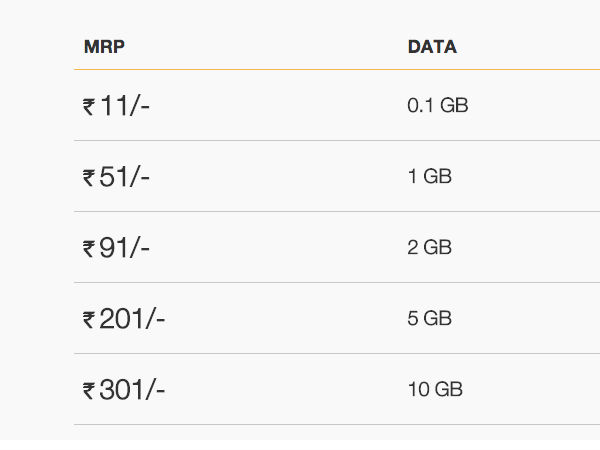Select the ₹91/- plan price

(116, 248)
